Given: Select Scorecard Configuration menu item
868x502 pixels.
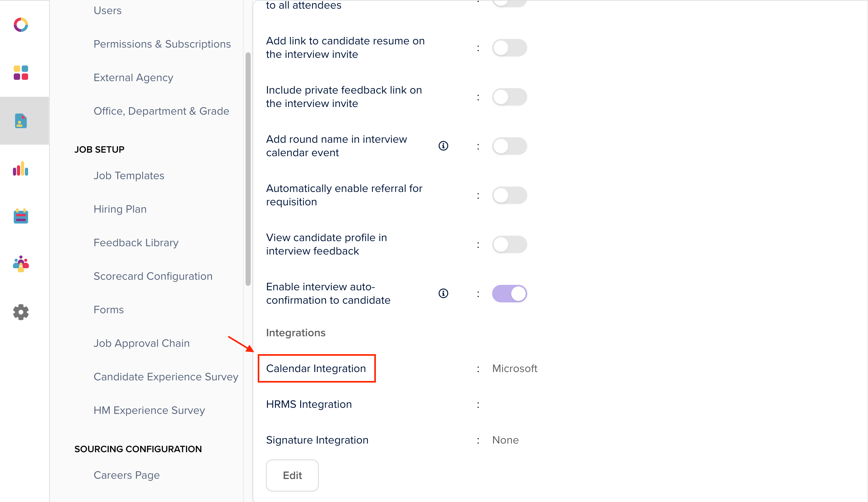Looking at the screenshot, I should coord(153,276).
